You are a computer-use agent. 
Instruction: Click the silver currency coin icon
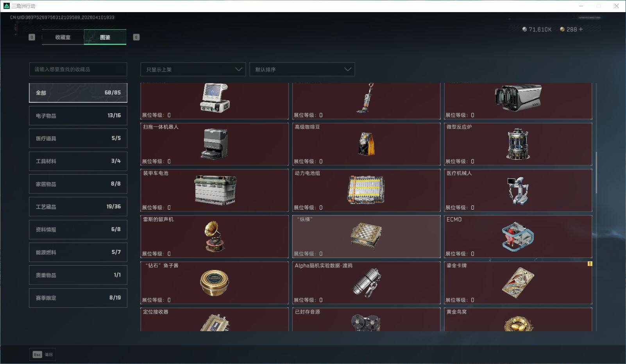(524, 29)
